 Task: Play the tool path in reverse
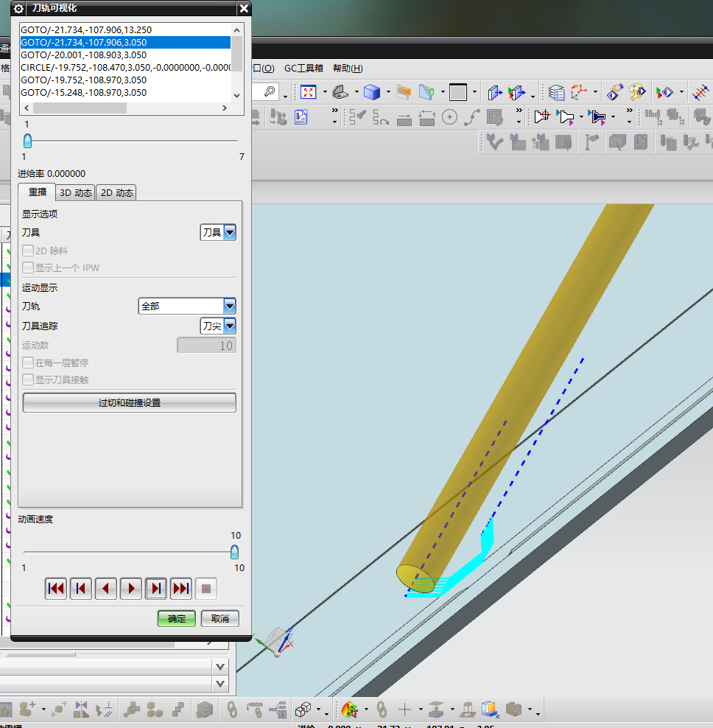tap(106, 589)
